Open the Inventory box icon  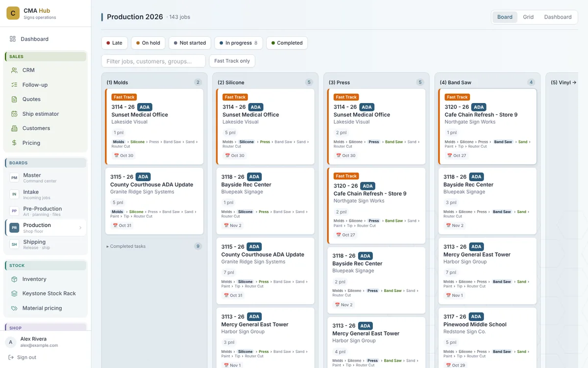(x=14, y=279)
